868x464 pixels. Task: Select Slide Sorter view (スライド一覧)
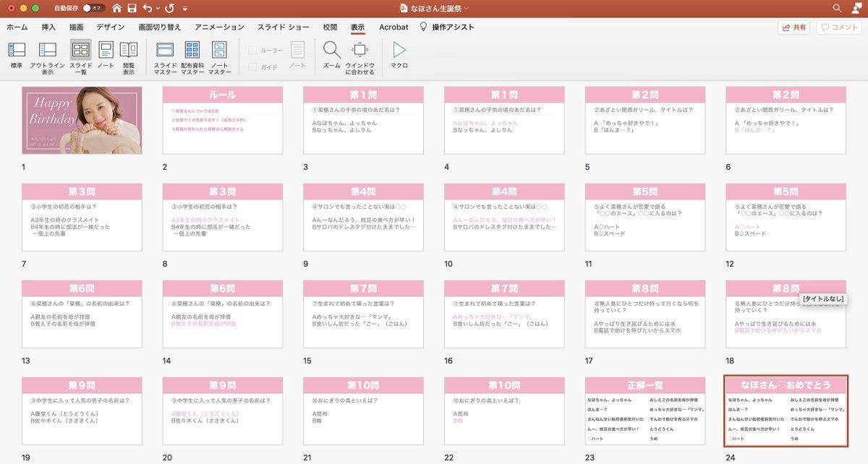click(81, 57)
